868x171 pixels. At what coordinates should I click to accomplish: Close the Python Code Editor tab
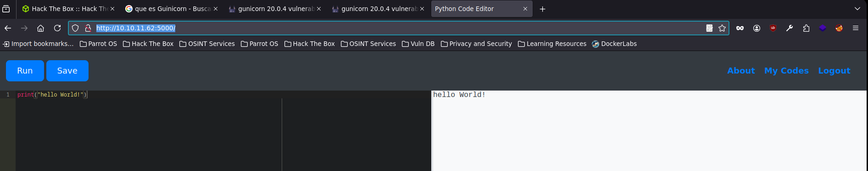pos(525,9)
